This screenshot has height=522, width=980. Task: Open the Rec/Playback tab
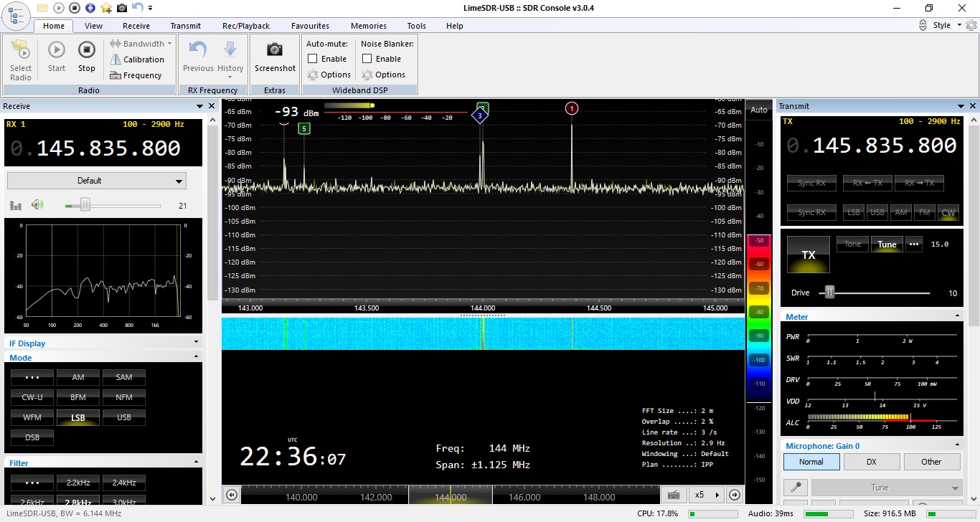[x=246, y=26]
